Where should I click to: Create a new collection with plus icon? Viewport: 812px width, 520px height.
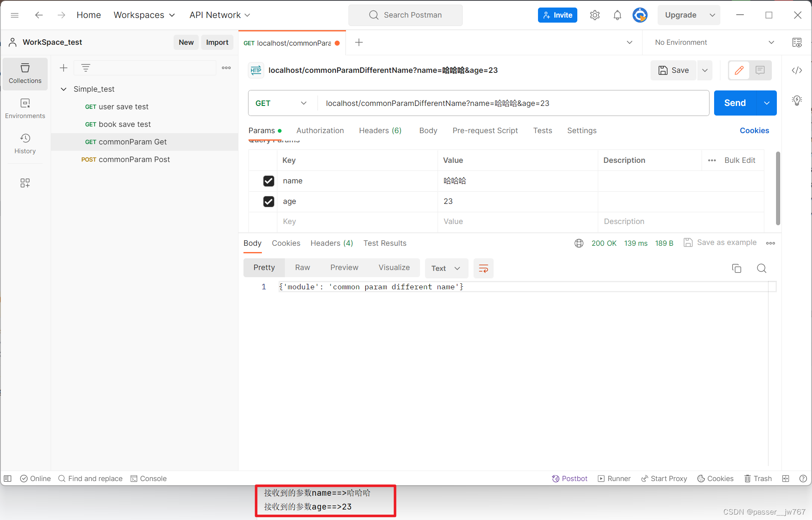64,68
